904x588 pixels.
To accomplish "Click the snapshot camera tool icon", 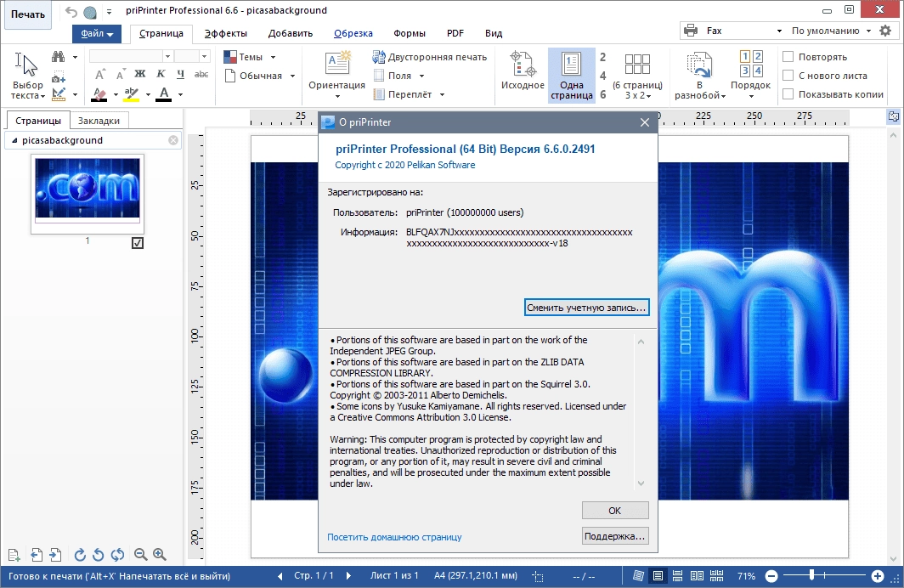I will 59,77.
